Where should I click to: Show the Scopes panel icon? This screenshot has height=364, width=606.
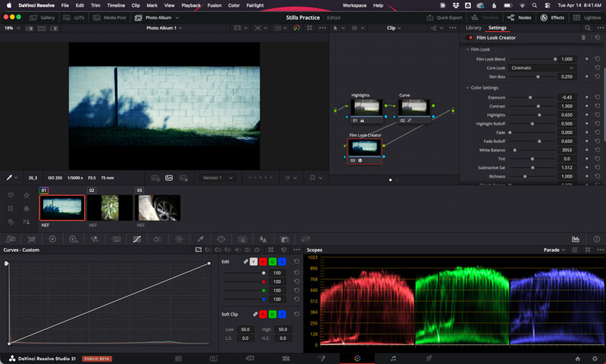576,239
